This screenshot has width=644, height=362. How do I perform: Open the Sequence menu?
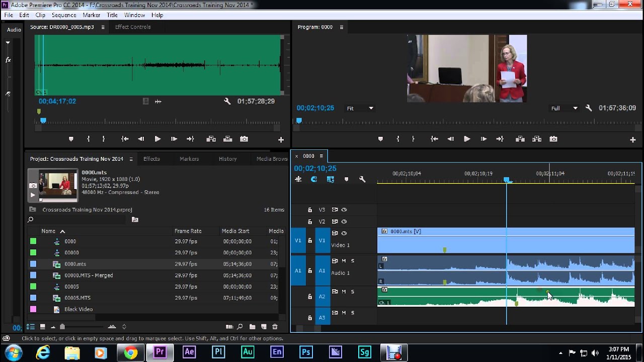click(64, 15)
